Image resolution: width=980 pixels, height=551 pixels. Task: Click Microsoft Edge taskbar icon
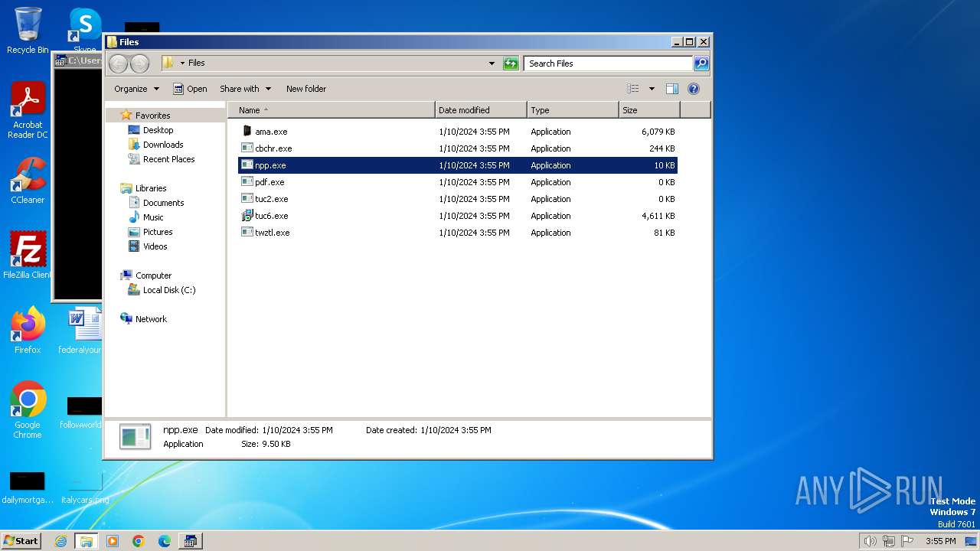165,541
